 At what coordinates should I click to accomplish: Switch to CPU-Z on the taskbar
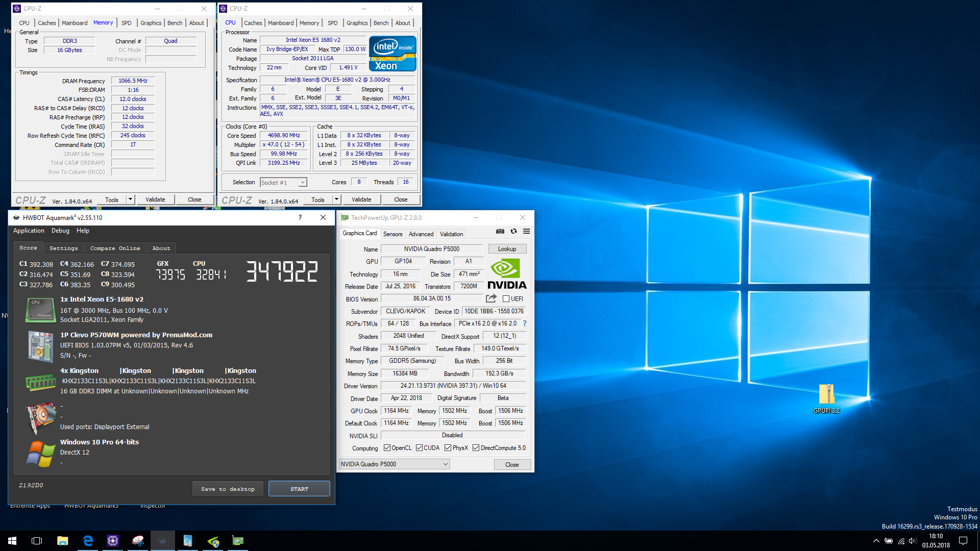click(113, 541)
